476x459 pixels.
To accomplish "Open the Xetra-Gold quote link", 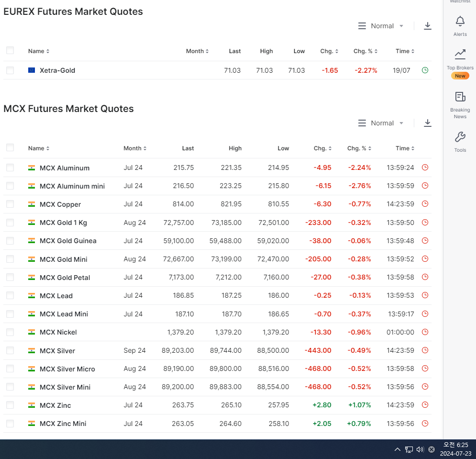I will pyautogui.click(x=57, y=70).
